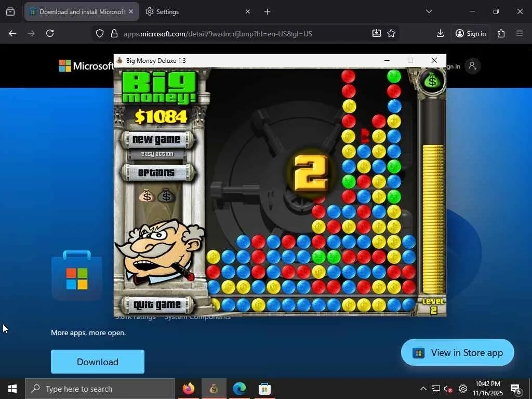Click the dark money bag icon
532x399 pixels.
tap(166, 195)
